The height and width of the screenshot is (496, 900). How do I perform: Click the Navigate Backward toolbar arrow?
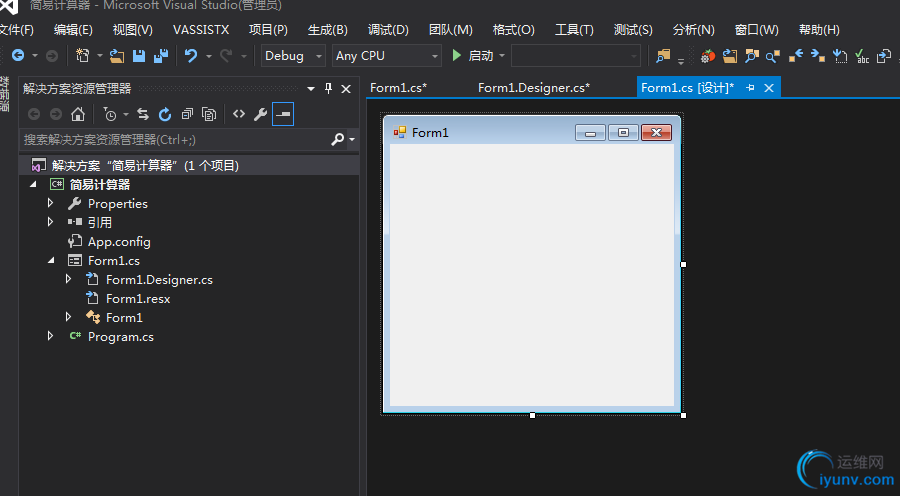pos(18,56)
